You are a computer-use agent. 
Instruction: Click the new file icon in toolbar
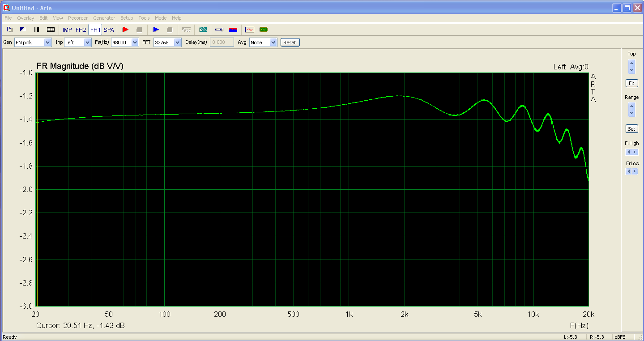[x=10, y=30]
